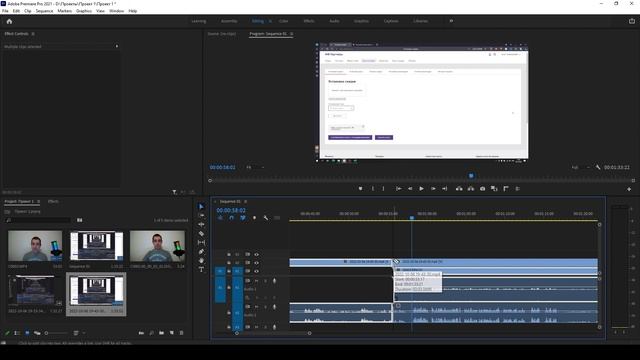Switch Project panel to List view
640x360 pixels.
click(x=17, y=333)
